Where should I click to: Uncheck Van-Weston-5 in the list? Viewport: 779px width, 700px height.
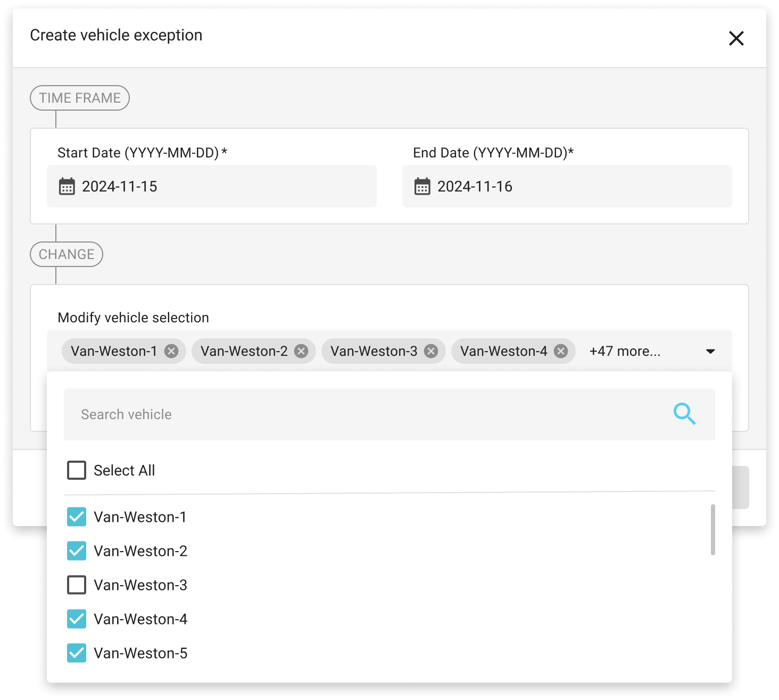coord(77,653)
